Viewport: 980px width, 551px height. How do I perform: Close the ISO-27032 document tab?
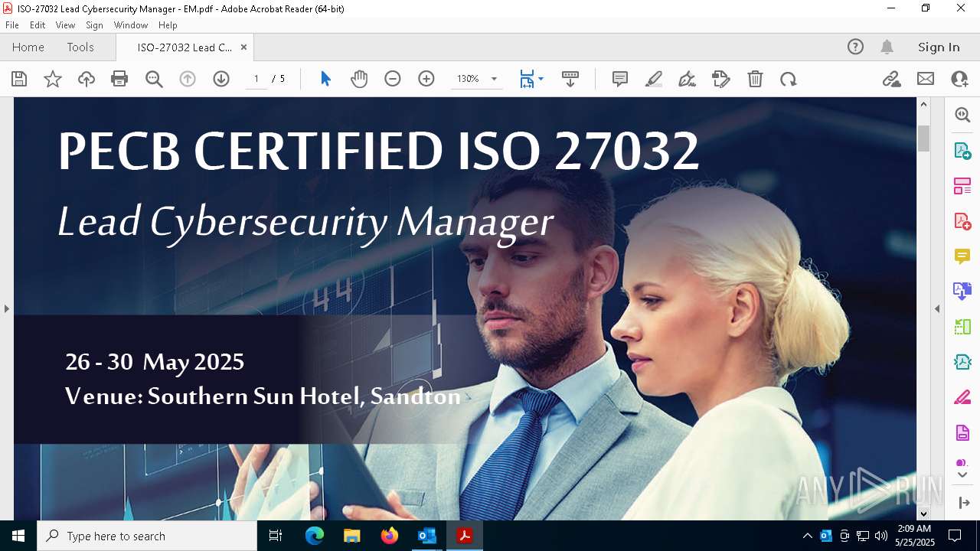click(243, 47)
